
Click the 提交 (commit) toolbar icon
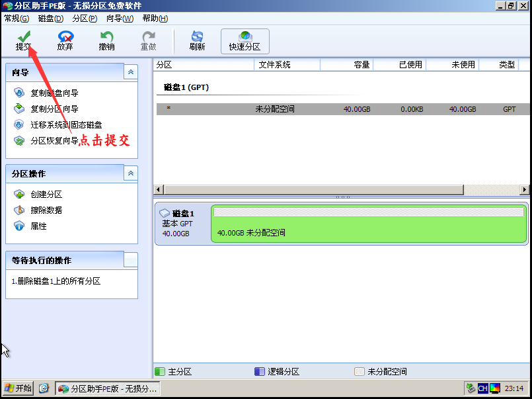click(x=24, y=36)
